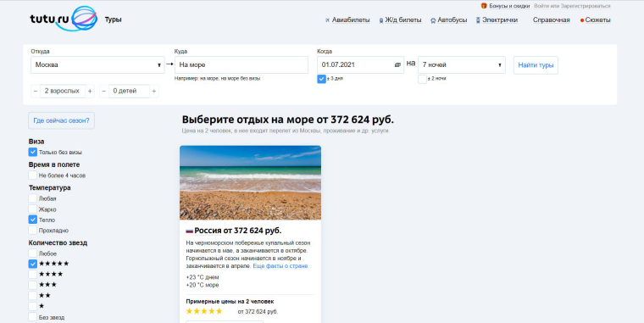Viewport: 644px width, 323px height.
Task: Click Россия от 372 624 руб. heading
Action: tap(238, 231)
